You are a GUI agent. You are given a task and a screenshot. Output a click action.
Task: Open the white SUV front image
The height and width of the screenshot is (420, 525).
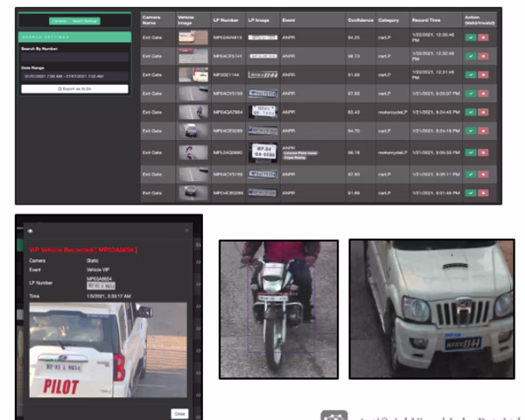[x=431, y=309]
